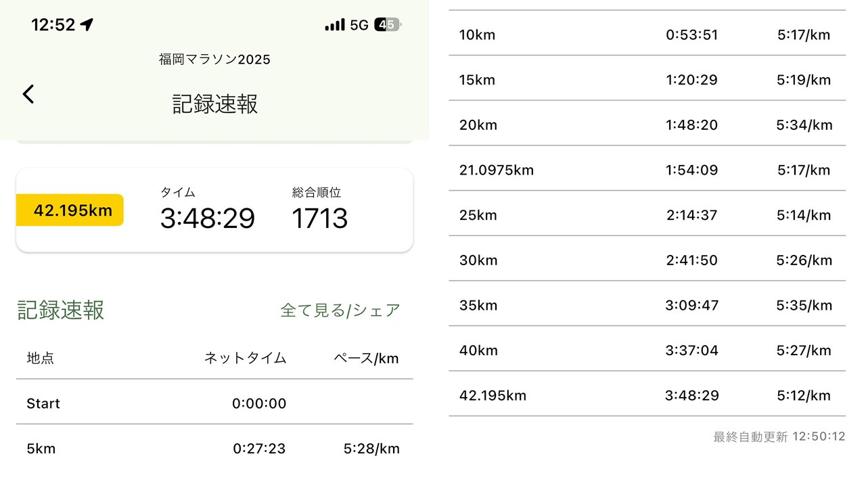Image resolution: width=866 pixels, height=504 pixels.
Task: Tap the ネットタイム column header
Action: pos(245,358)
